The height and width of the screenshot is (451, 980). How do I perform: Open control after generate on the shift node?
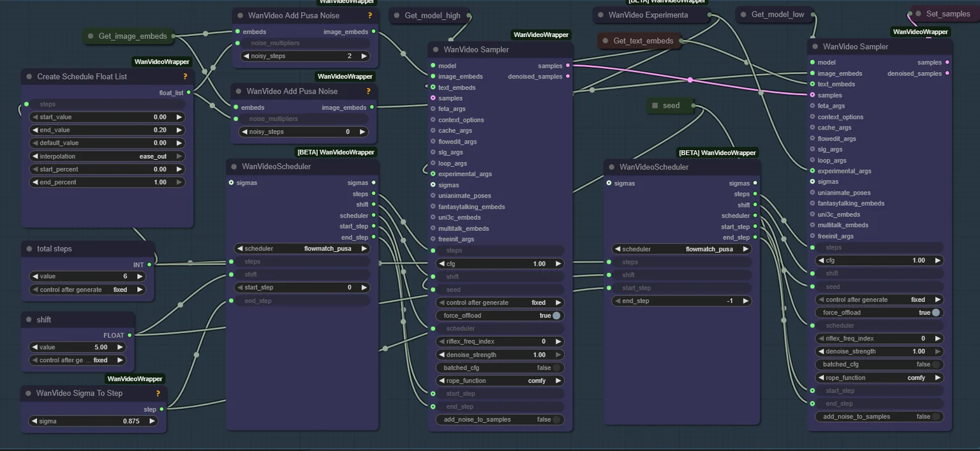77,360
